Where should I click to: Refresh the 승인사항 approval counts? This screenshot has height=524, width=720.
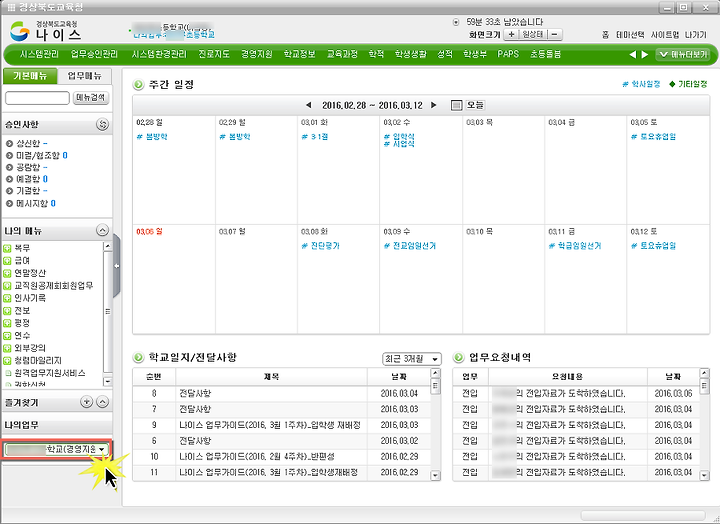[x=102, y=124]
